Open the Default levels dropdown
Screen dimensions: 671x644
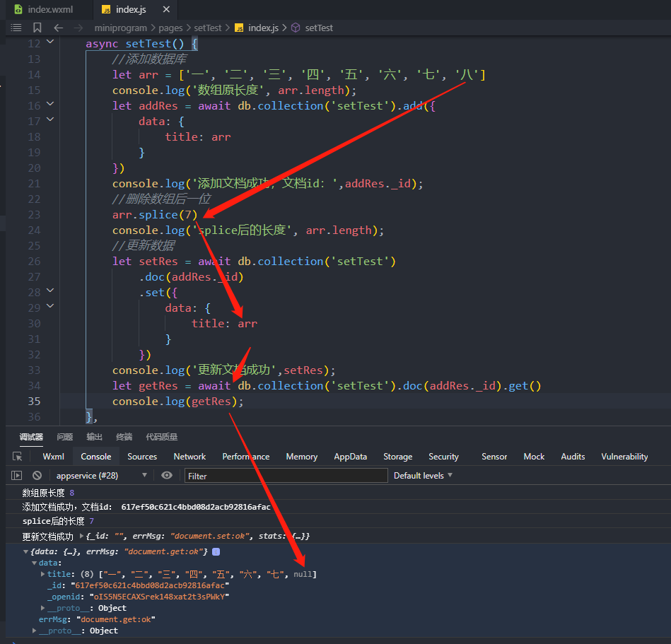coord(423,476)
